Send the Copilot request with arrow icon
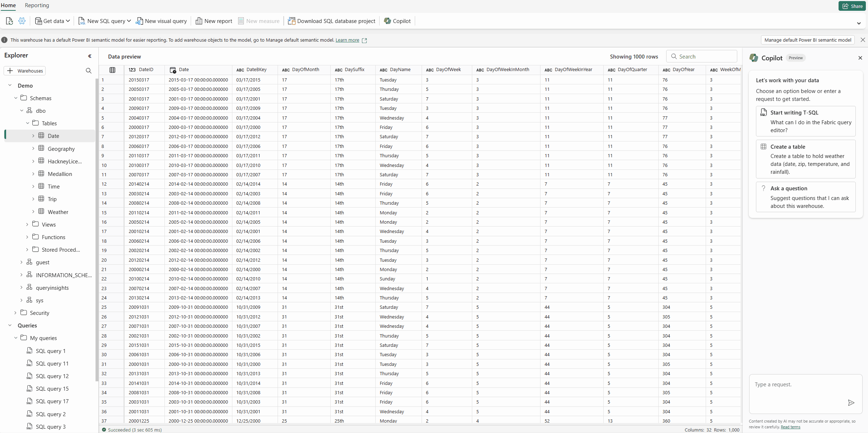Viewport: 868px width, 433px height. (x=851, y=402)
